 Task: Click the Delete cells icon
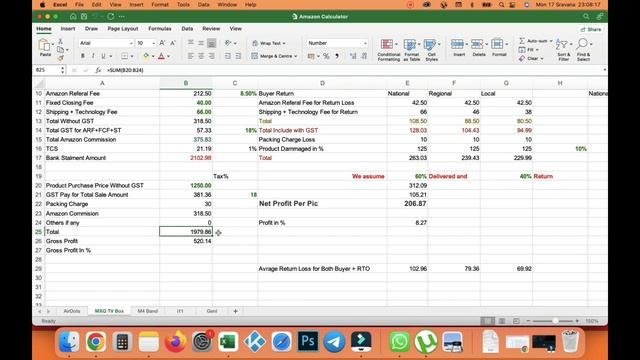pyautogui.click(x=477, y=44)
